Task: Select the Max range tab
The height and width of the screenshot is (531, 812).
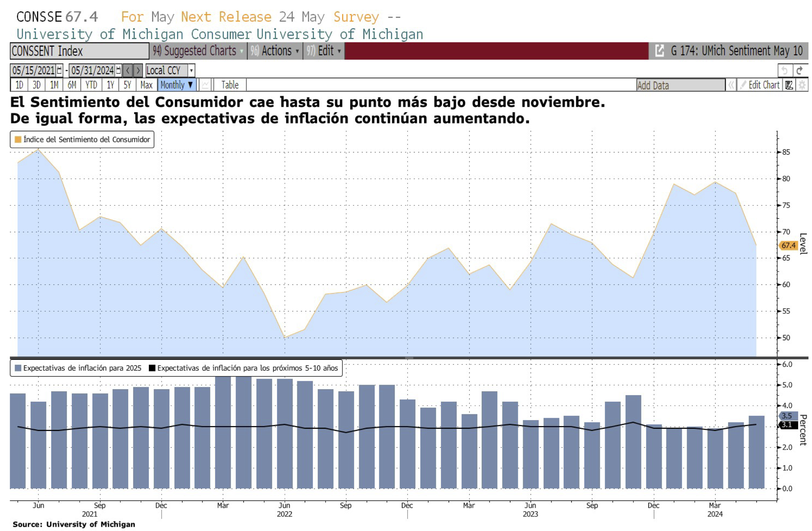Action: (x=146, y=85)
